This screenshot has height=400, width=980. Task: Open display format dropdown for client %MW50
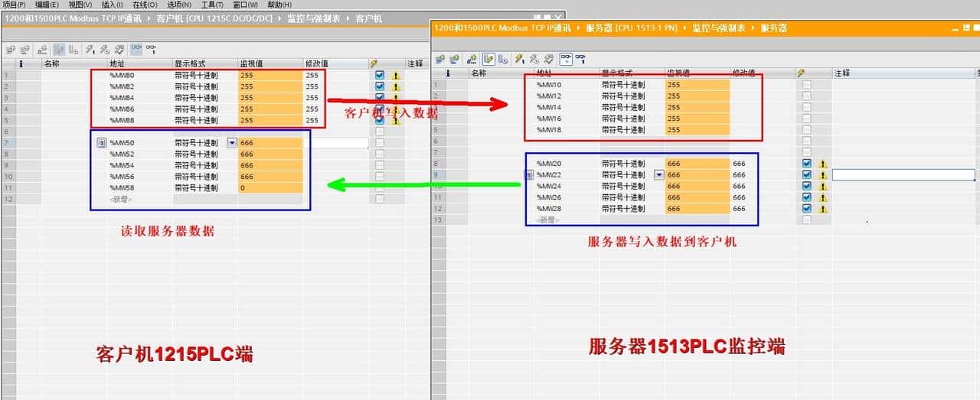pyautogui.click(x=232, y=143)
